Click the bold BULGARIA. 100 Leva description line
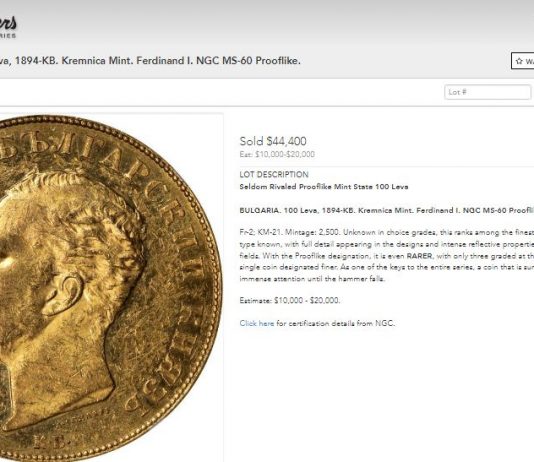Image resolution: width=534 pixels, height=462 pixels. tap(387, 210)
